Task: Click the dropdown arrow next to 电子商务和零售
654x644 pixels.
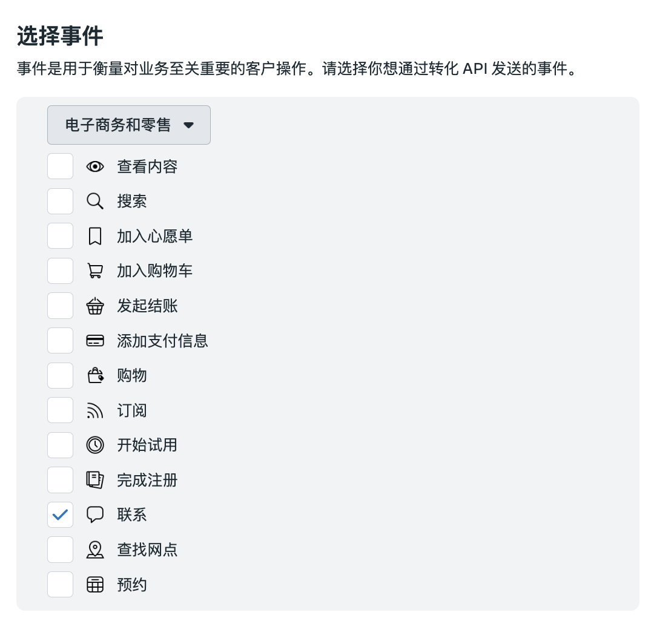Action: [x=188, y=125]
